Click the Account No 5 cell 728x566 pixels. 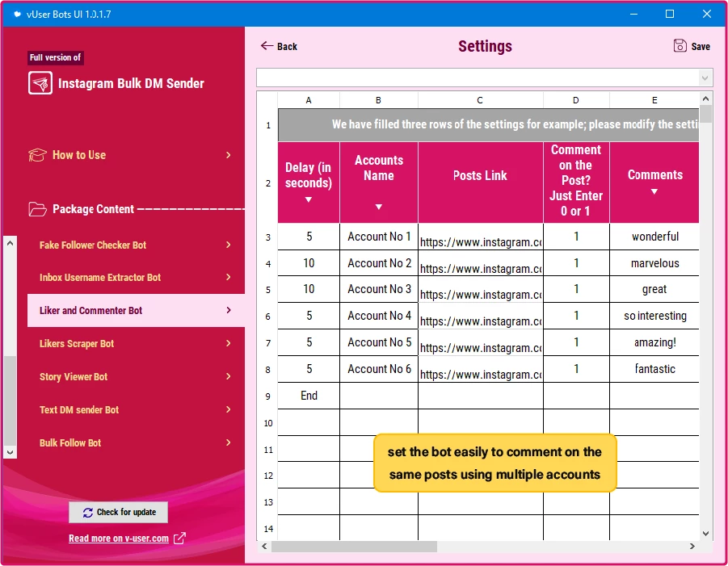(379, 342)
